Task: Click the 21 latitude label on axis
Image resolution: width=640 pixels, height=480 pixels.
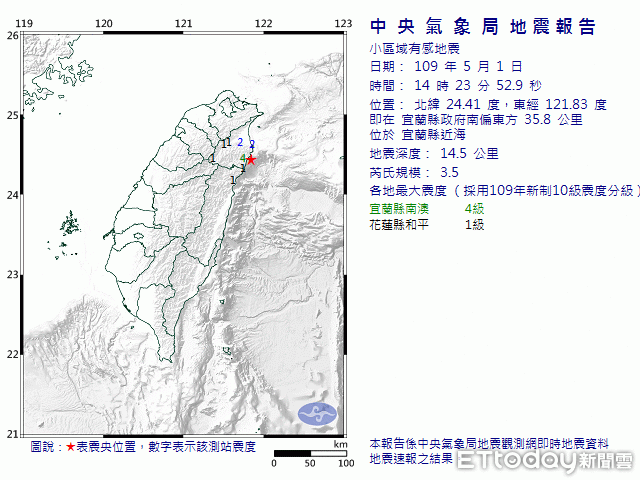Action: 12,433
